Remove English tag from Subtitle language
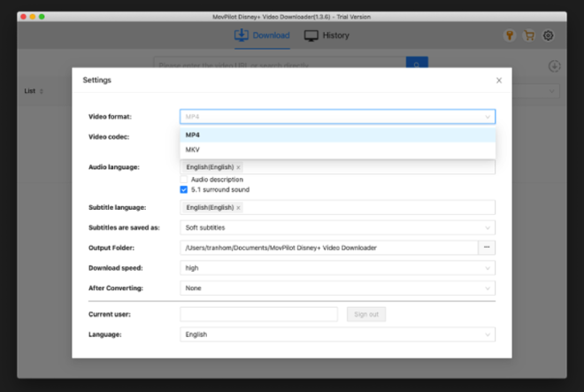 click(238, 208)
